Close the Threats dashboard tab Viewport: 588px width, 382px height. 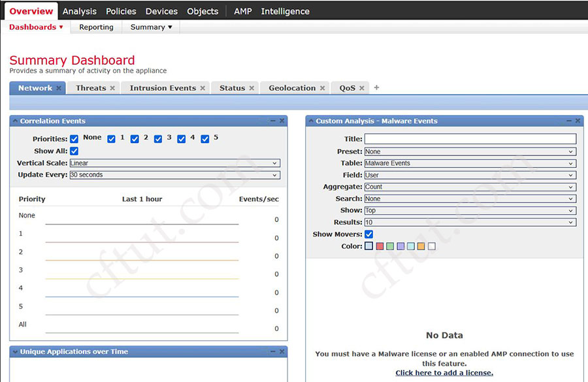click(x=112, y=88)
